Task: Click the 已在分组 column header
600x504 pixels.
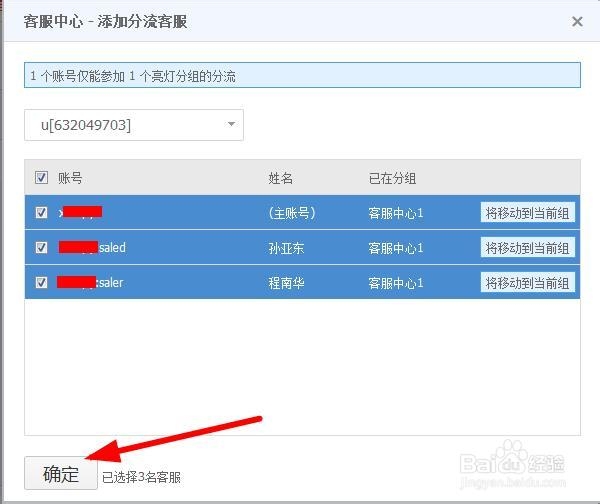Action: click(x=392, y=178)
